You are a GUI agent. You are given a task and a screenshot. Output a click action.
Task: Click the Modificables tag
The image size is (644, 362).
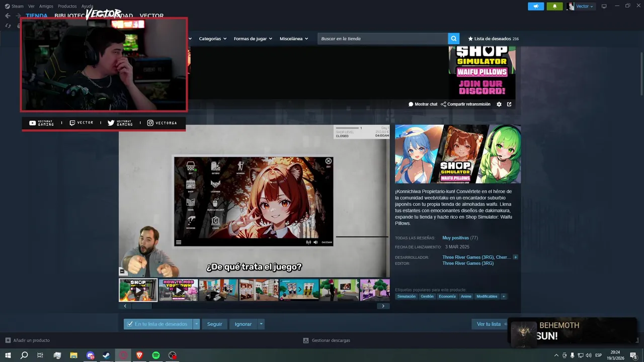[487, 297]
